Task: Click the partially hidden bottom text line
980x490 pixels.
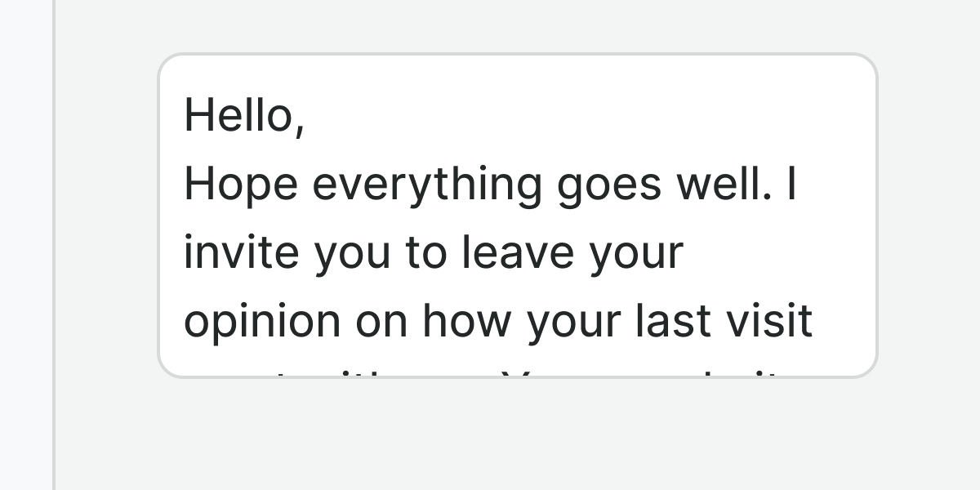Action: tap(506, 372)
